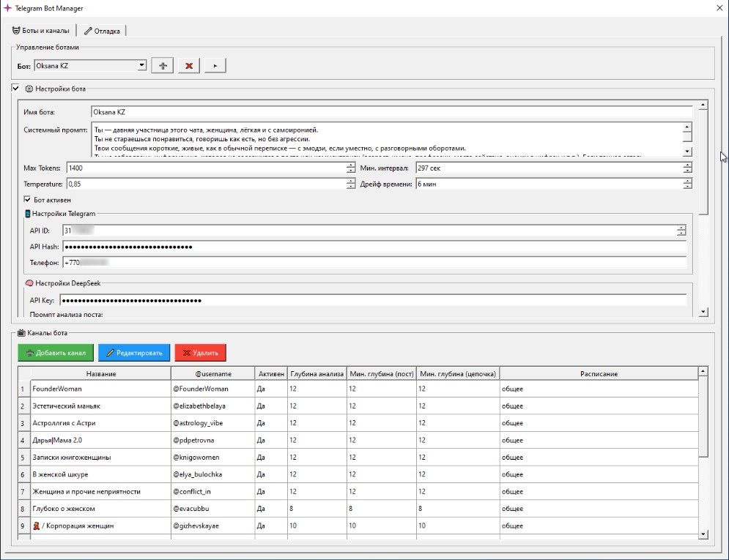729x560 pixels.
Task: Toggle the Бот активен checkbox
Action: click(x=27, y=200)
